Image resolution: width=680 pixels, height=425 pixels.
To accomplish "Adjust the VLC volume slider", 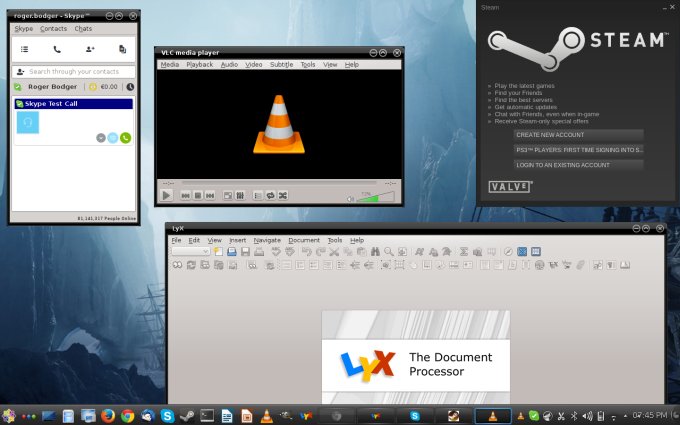I will [375, 197].
